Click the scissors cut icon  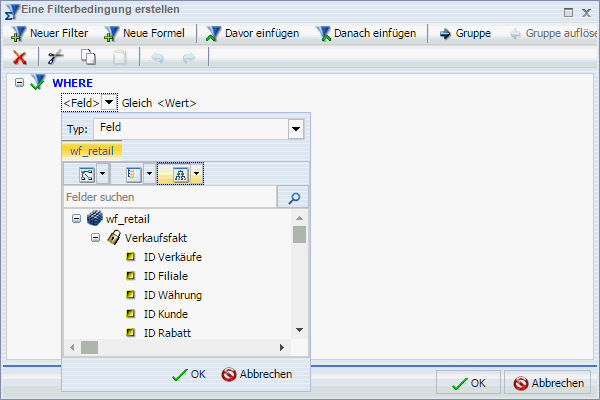[55, 57]
